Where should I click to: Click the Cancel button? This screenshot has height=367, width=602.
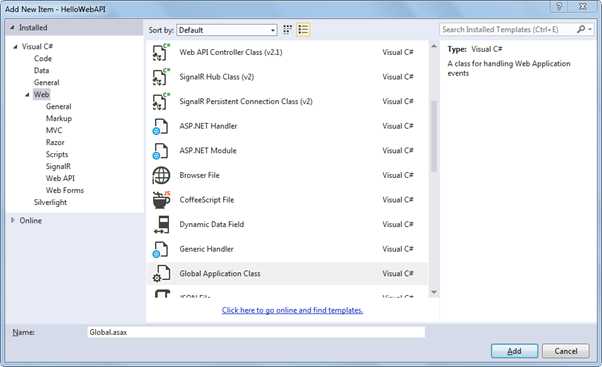(566, 351)
